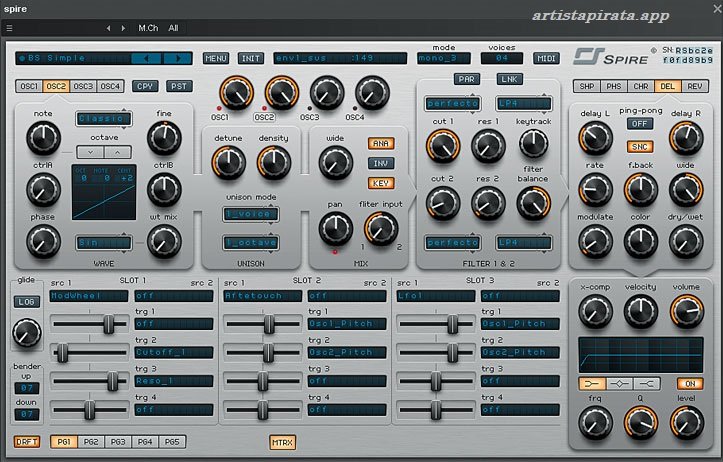This screenshot has width=723, height=462.
Task: Click the keytrack knob
Action: coord(533,144)
